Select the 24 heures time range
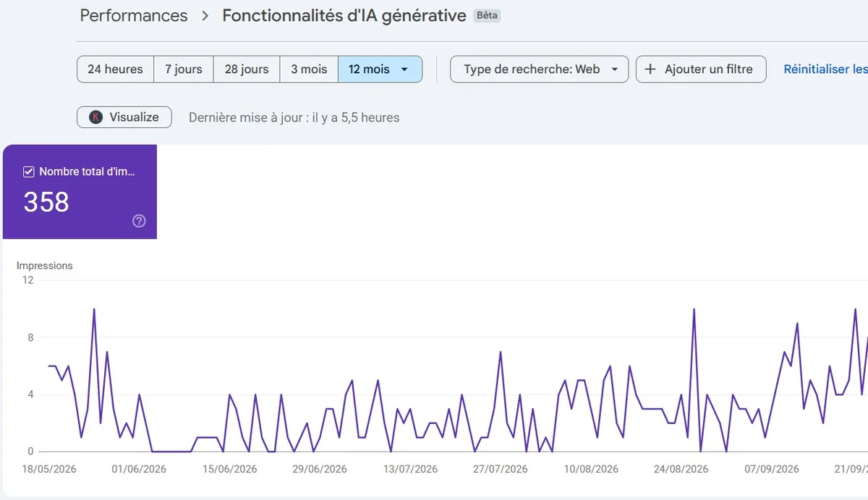 click(x=115, y=69)
